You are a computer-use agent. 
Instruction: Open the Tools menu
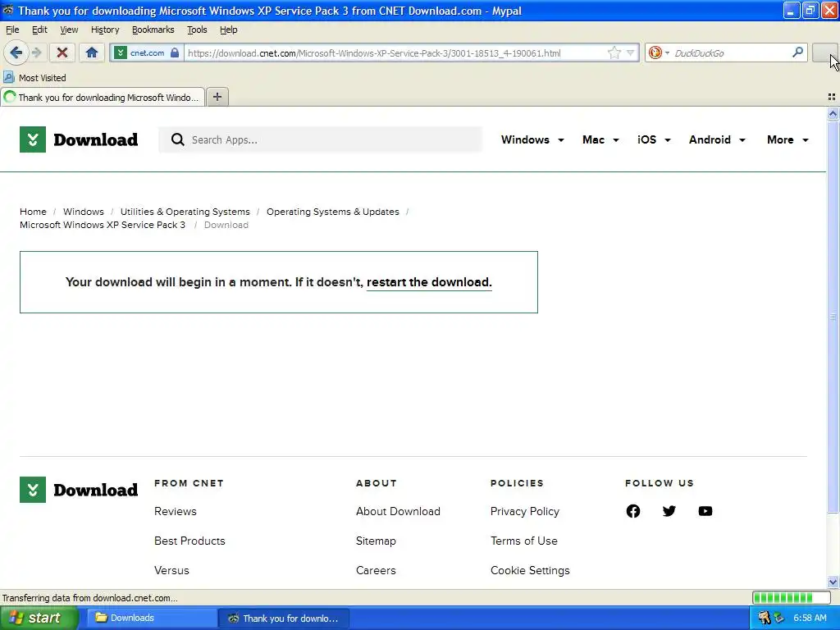coord(197,30)
